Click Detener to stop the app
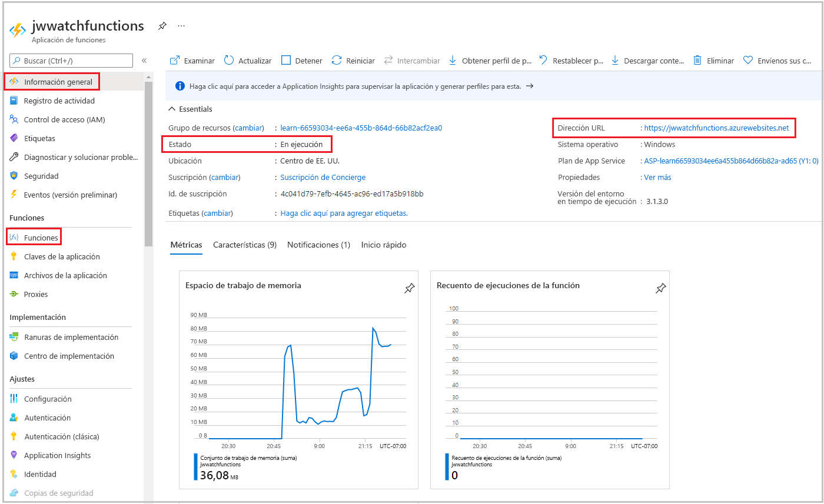Viewport: 824px width, 504px height. [x=302, y=61]
